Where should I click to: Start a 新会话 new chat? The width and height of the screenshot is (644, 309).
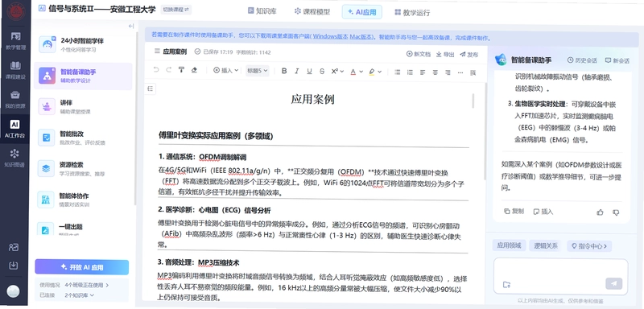click(617, 60)
